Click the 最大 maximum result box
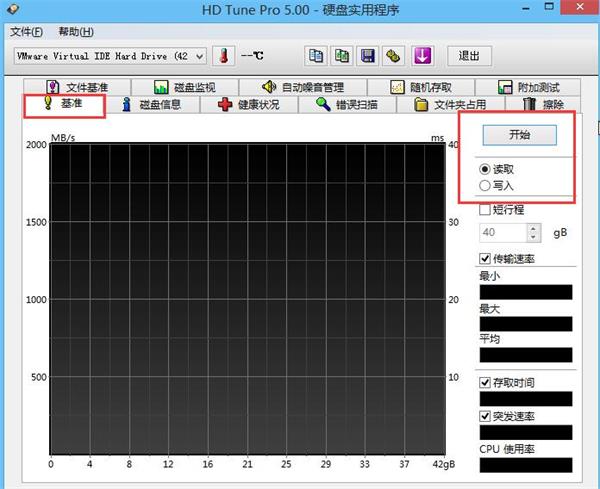The image size is (600, 489). [526, 324]
